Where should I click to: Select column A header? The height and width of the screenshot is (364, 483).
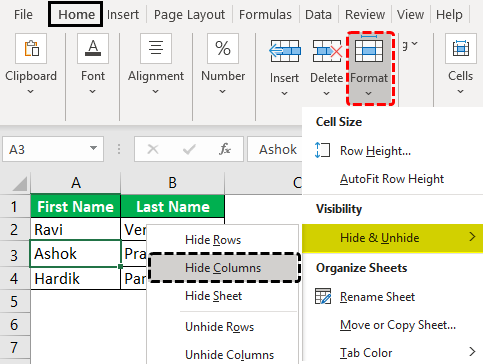[76, 183]
